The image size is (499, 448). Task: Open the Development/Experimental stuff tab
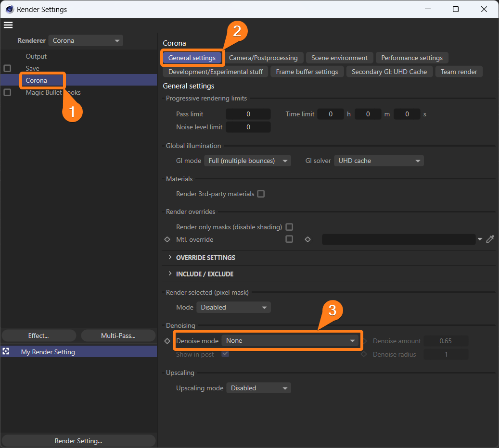tap(216, 72)
